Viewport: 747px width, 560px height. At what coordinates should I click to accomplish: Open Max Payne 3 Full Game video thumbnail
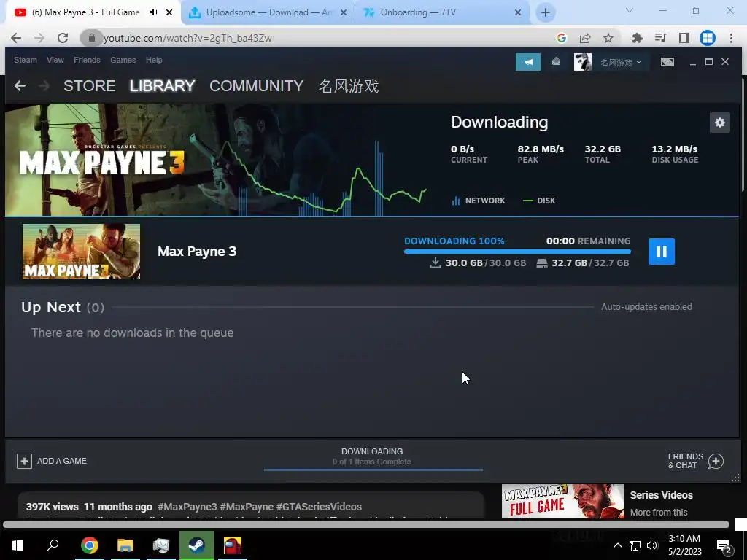pyautogui.click(x=562, y=501)
